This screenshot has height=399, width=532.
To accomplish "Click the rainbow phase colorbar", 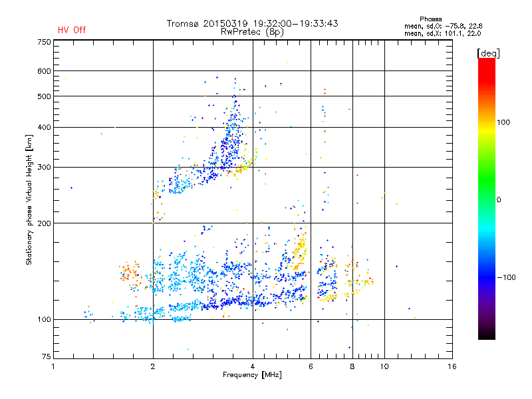I will click(x=487, y=198).
